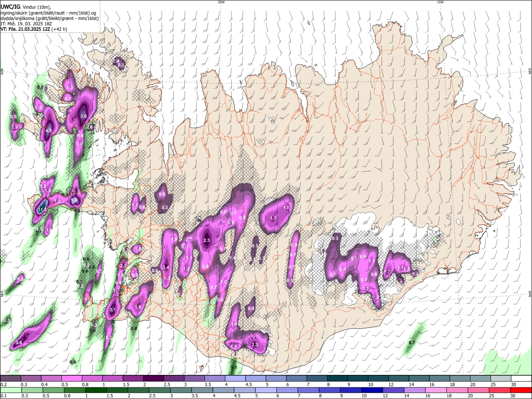Screen dimensions: 532x399
Task: Pick the 25–30 pinkish-red swatch in the lower scale
Action: click(500, 390)
